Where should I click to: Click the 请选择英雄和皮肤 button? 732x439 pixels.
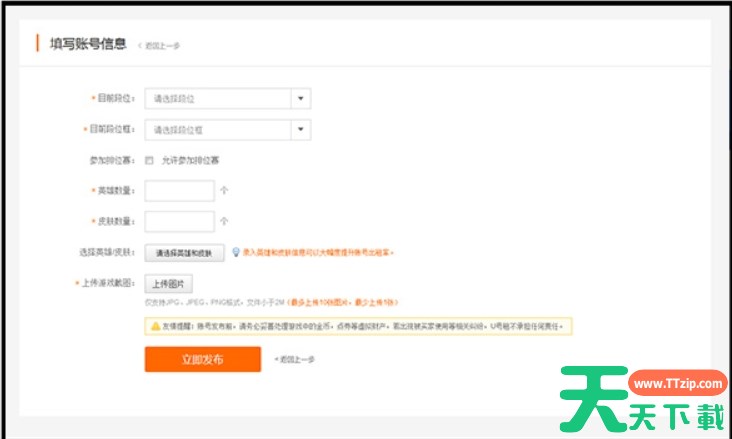(184, 253)
